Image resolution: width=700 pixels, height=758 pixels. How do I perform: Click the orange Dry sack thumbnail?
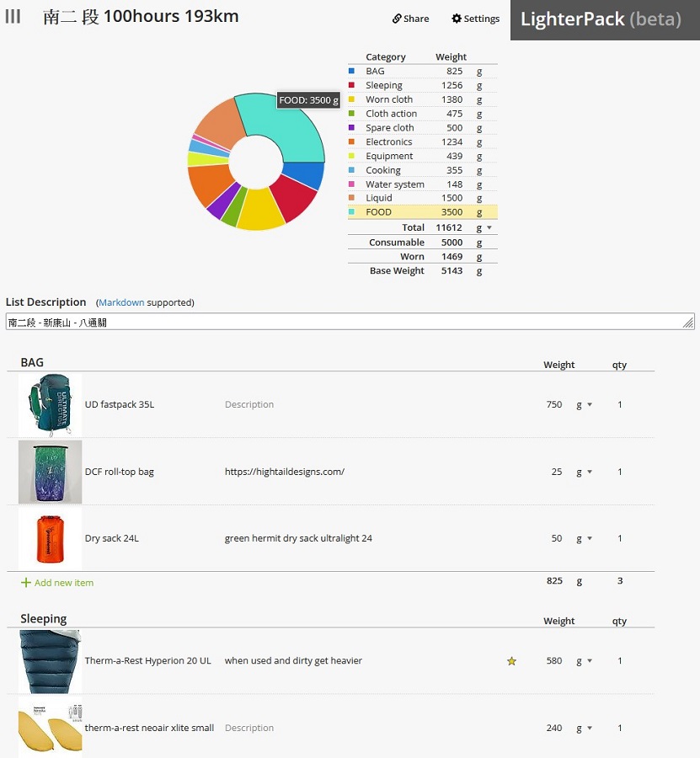point(50,538)
